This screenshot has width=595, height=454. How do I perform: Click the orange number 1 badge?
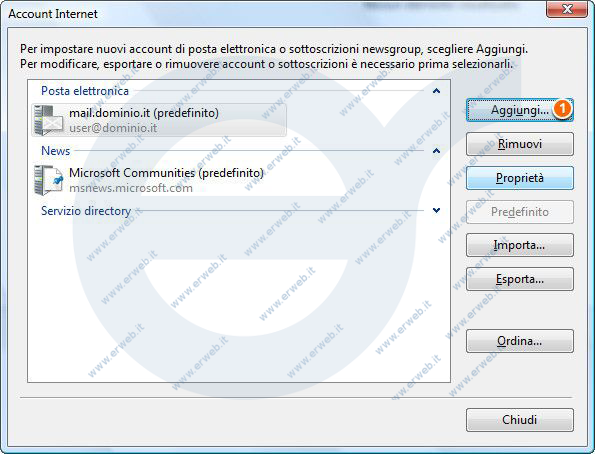click(x=562, y=109)
